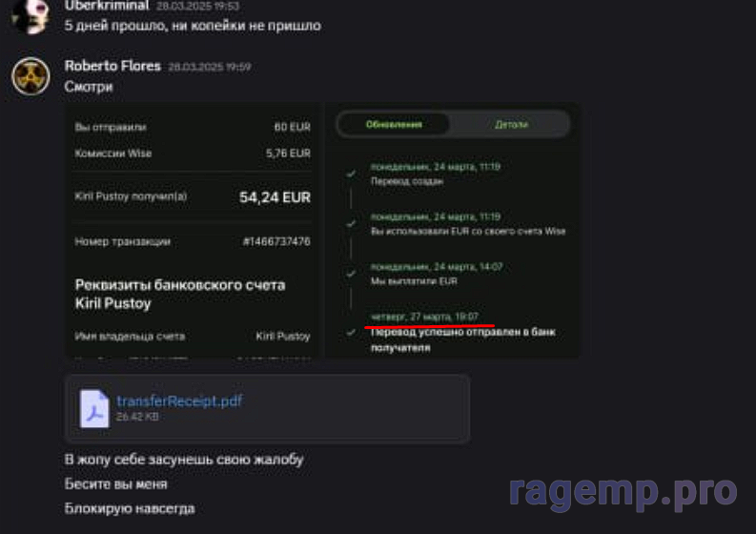
Task: Click the checkmark next to 'Мы выплатили EUR'
Action: 351,274
